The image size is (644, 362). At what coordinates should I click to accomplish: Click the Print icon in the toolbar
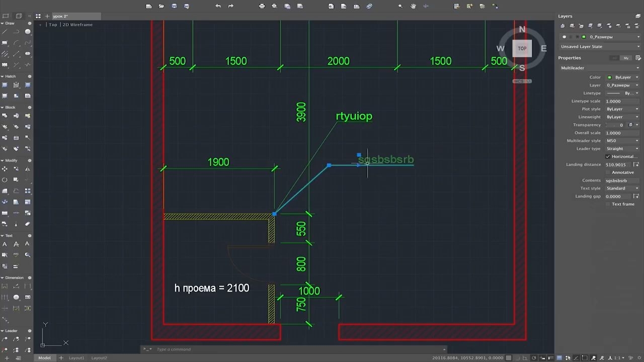[262, 6]
